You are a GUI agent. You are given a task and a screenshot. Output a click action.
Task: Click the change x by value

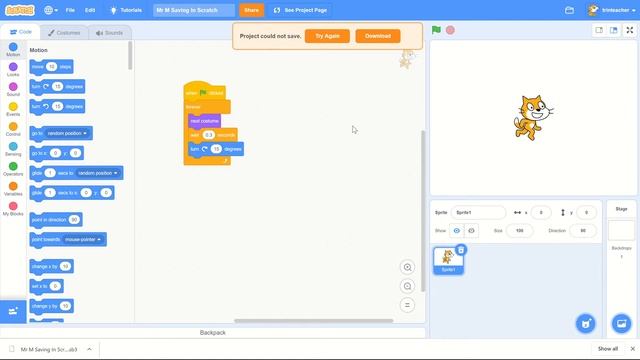[65, 267]
